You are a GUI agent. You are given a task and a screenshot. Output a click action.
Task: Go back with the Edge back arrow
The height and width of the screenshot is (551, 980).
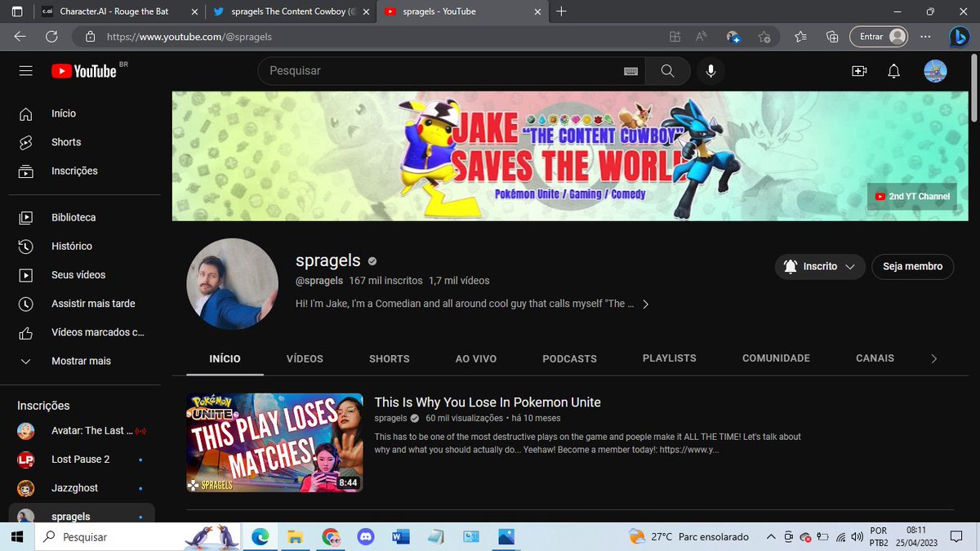[x=20, y=37]
